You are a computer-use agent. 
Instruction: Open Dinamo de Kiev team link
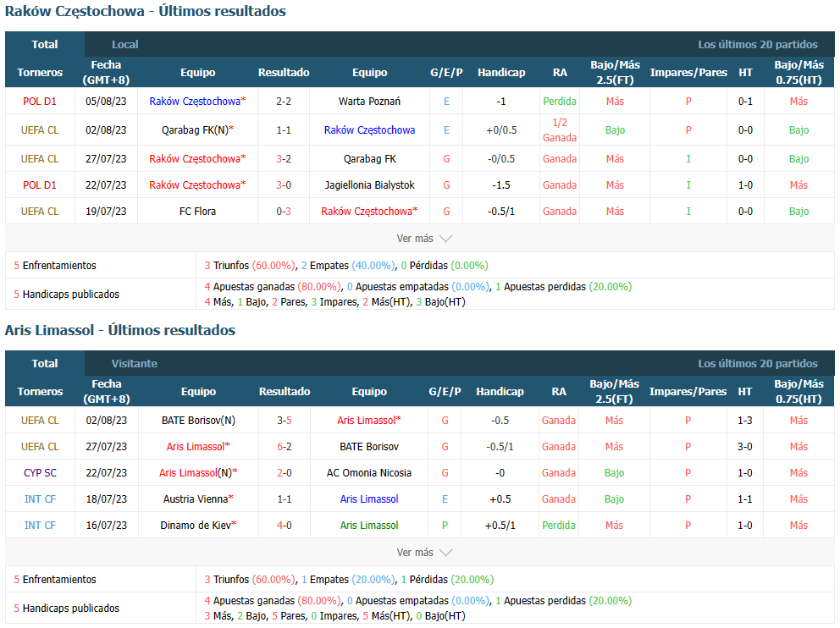point(198,526)
